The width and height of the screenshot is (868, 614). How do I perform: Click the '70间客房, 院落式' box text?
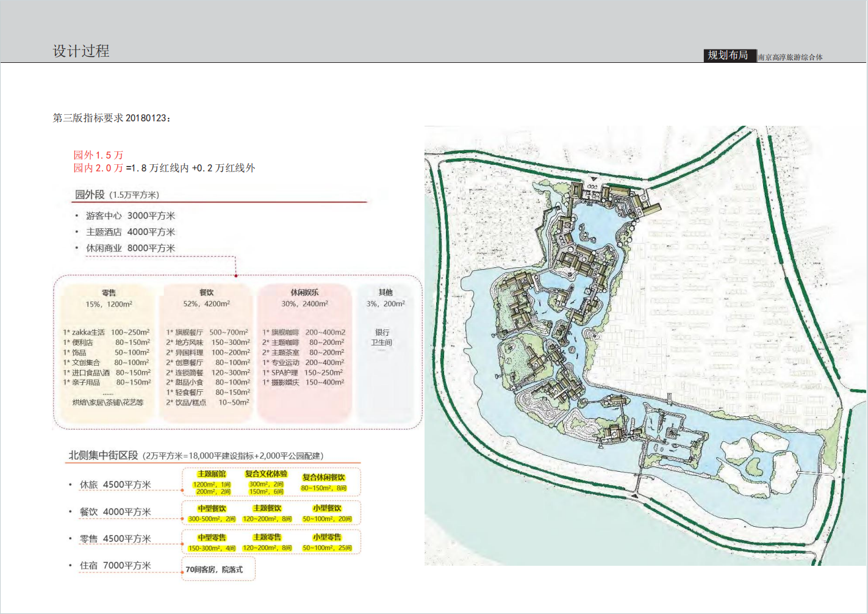click(x=214, y=569)
